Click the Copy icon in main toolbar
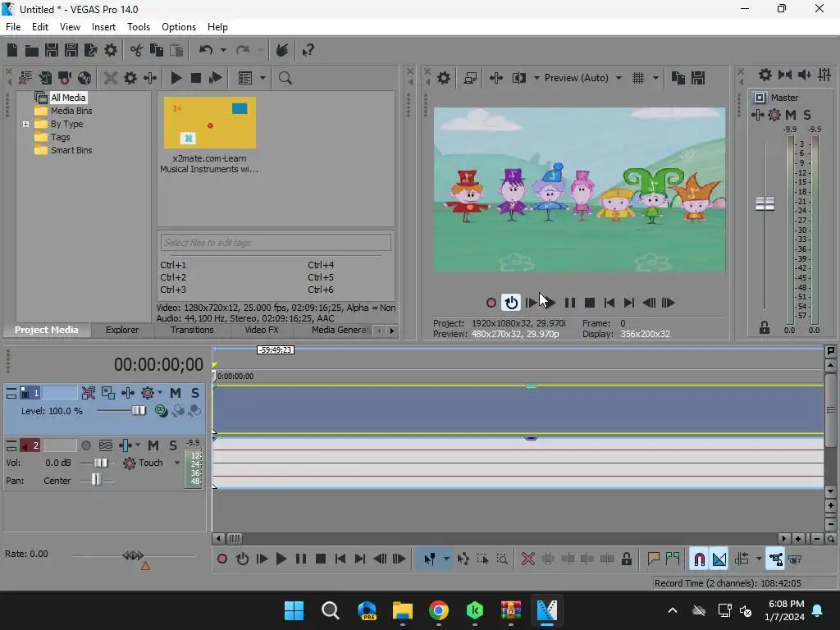This screenshot has height=630, width=840. tap(157, 50)
